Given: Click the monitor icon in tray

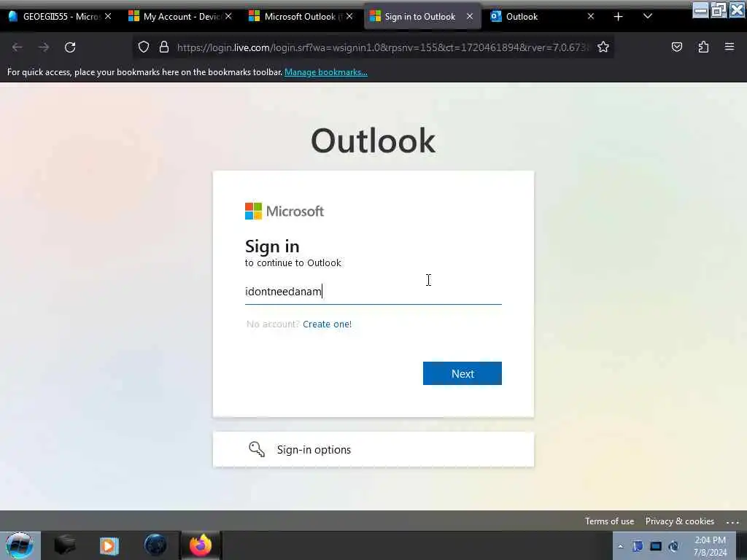Looking at the screenshot, I should pos(656,546).
